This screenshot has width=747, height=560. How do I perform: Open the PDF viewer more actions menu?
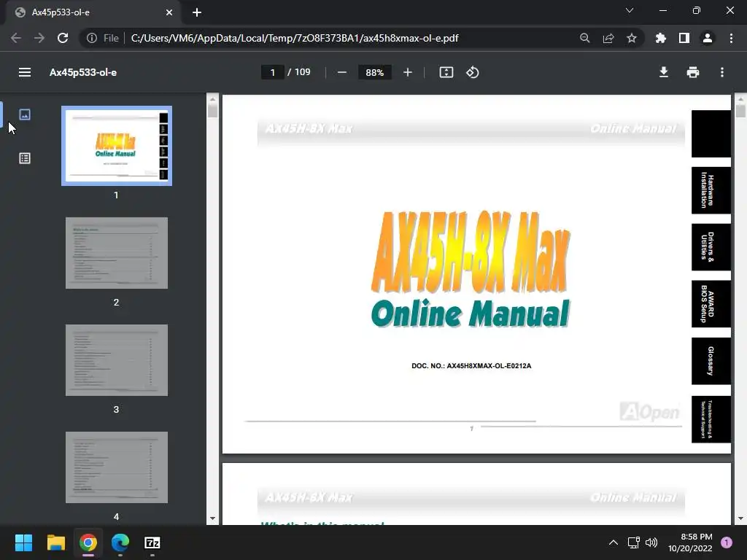pos(722,72)
